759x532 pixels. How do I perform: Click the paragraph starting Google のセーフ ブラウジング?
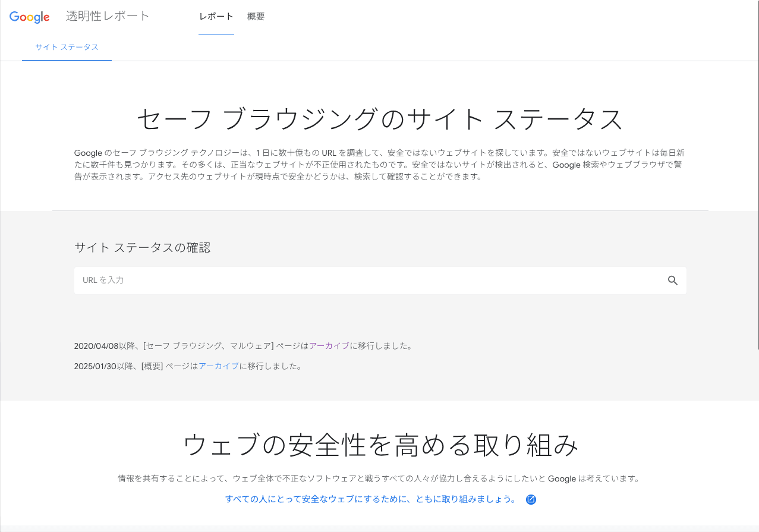[379, 165]
